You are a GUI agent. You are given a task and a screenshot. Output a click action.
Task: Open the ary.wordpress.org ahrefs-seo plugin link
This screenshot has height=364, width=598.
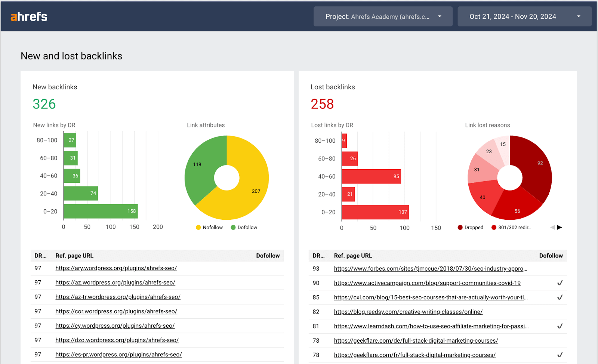116,268
